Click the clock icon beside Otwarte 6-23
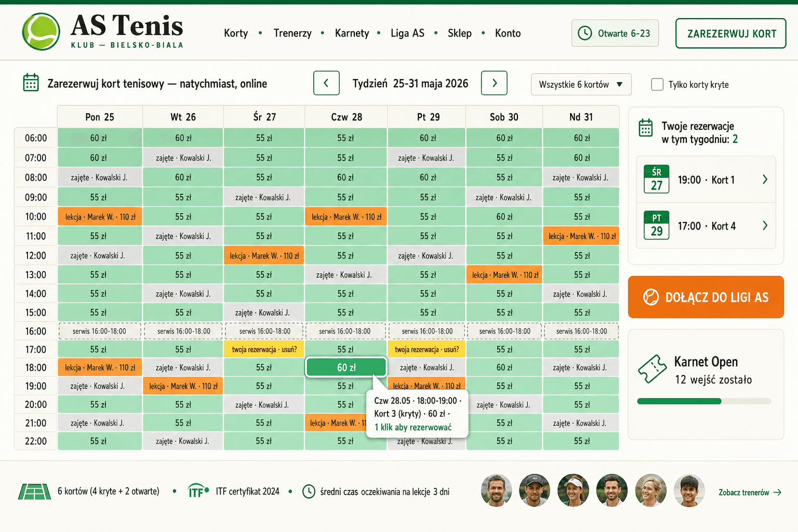 [585, 33]
